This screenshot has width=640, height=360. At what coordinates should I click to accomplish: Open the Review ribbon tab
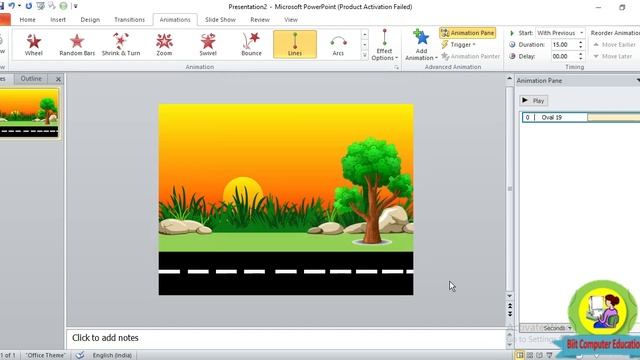coord(260,20)
